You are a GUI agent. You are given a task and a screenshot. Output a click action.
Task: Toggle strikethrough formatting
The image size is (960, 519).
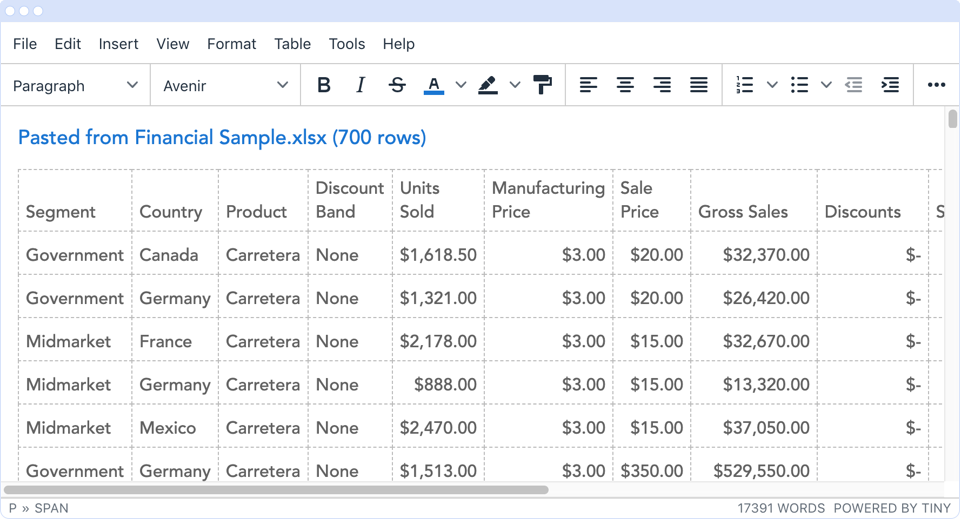pyautogui.click(x=397, y=86)
